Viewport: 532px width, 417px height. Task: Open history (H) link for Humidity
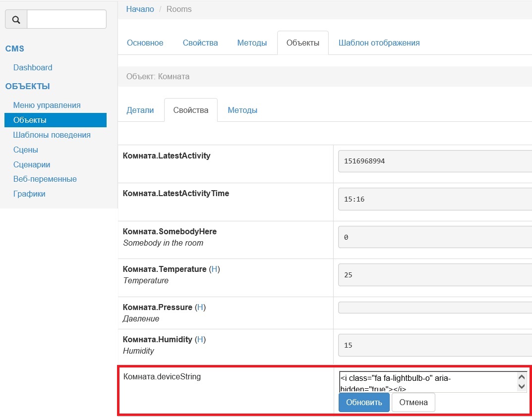tap(200, 340)
